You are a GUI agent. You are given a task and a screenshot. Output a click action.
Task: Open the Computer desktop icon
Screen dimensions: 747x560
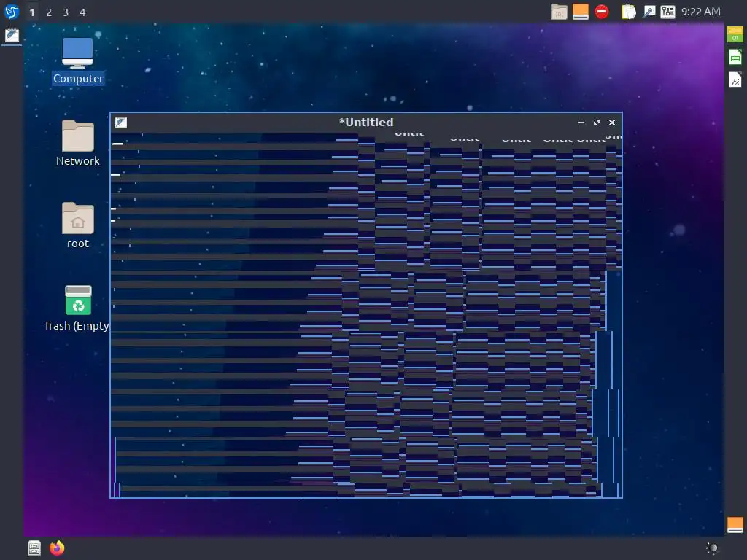77,61
